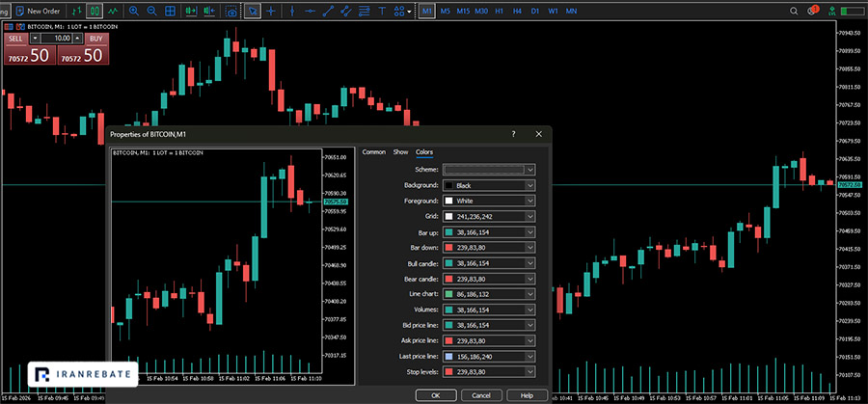Open the Scheme dropdown
Viewport: 868px width, 404px height.
point(489,170)
